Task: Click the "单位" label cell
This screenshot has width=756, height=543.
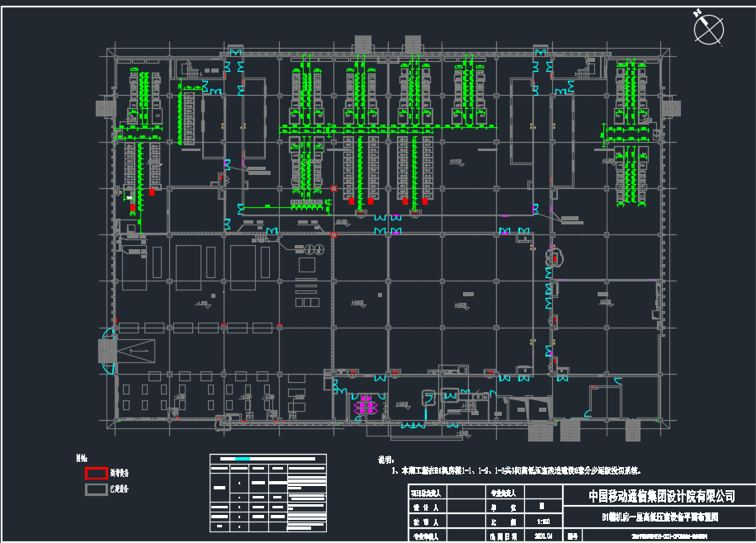Action: 504,508
